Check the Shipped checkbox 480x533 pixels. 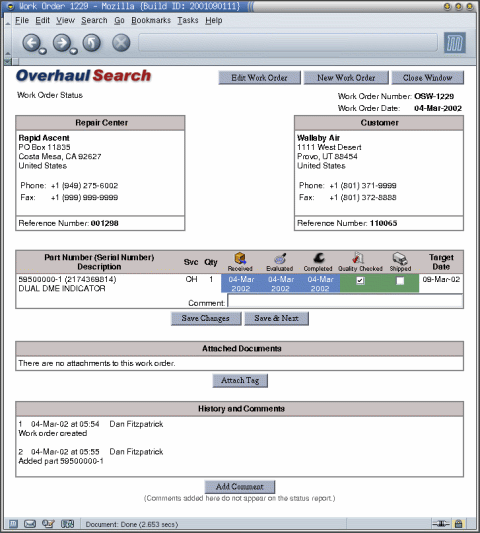pyautogui.click(x=400, y=281)
